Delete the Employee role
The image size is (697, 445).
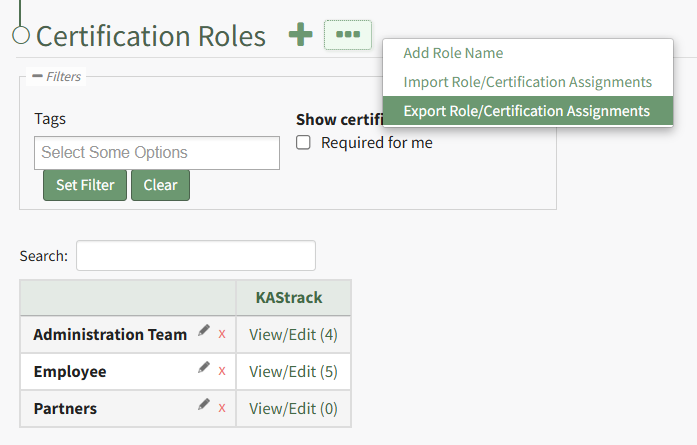[x=222, y=371]
